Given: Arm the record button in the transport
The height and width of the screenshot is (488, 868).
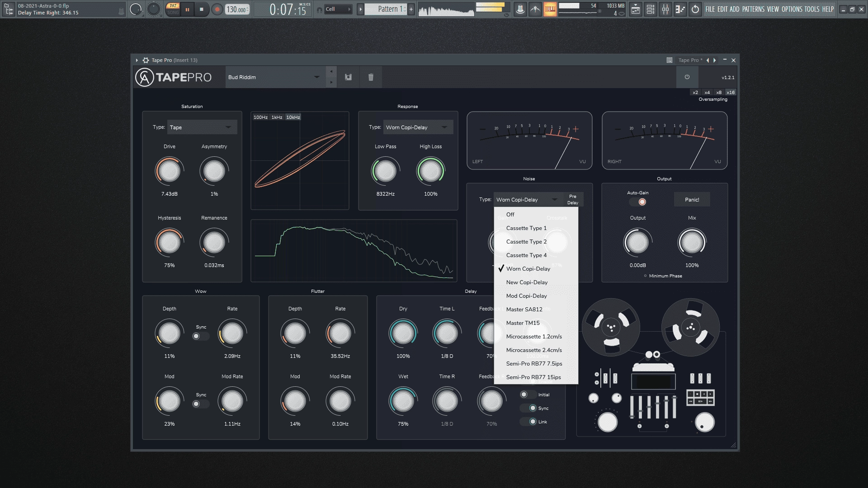Looking at the screenshot, I should [217, 9].
